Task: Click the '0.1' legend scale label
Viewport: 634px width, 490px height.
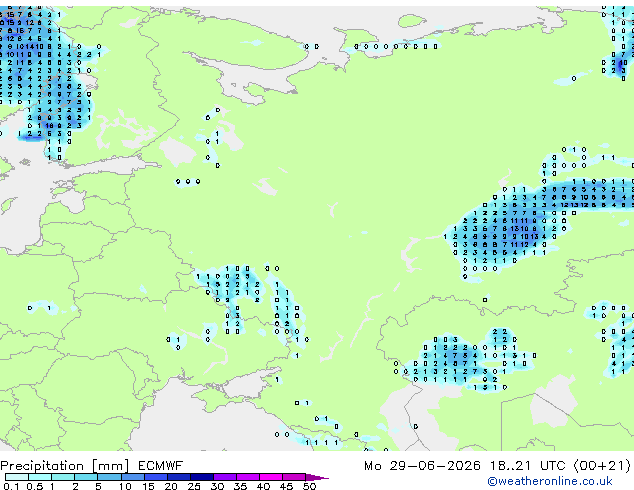Action: 11,486
